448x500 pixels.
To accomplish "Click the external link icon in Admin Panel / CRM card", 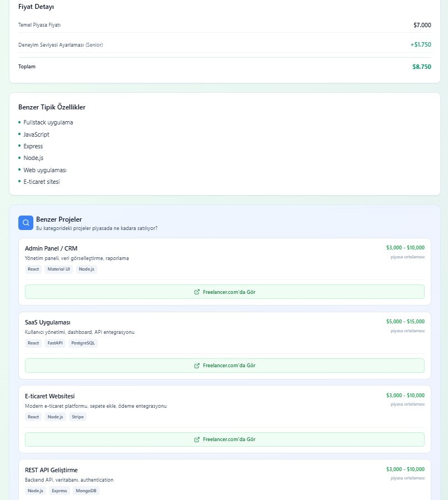I will (197, 292).
